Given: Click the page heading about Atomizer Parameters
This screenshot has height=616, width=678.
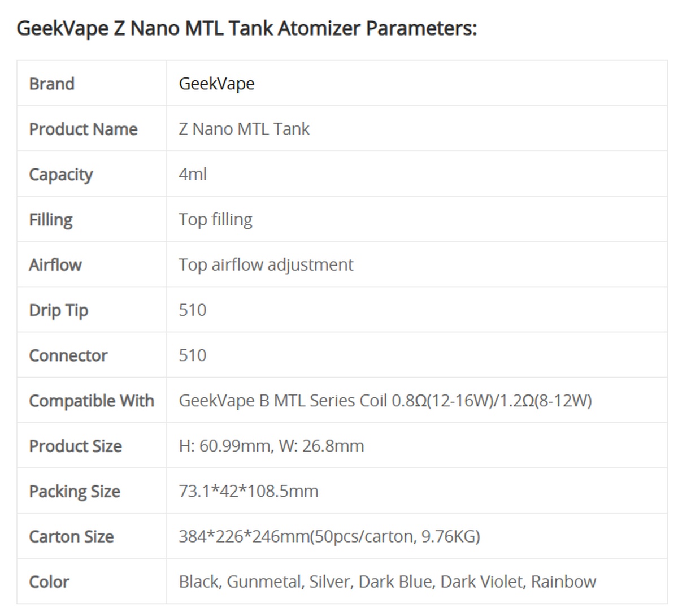Looking at the screenshot, I should [x=247, y=28].
